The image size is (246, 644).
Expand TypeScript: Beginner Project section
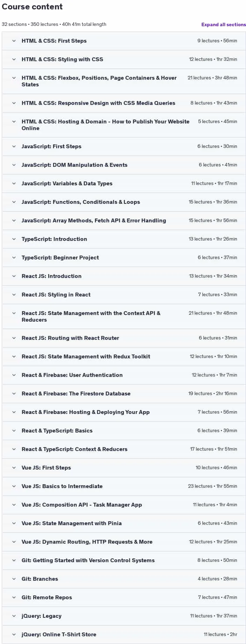pyautogui.click(x=124, y=258)
